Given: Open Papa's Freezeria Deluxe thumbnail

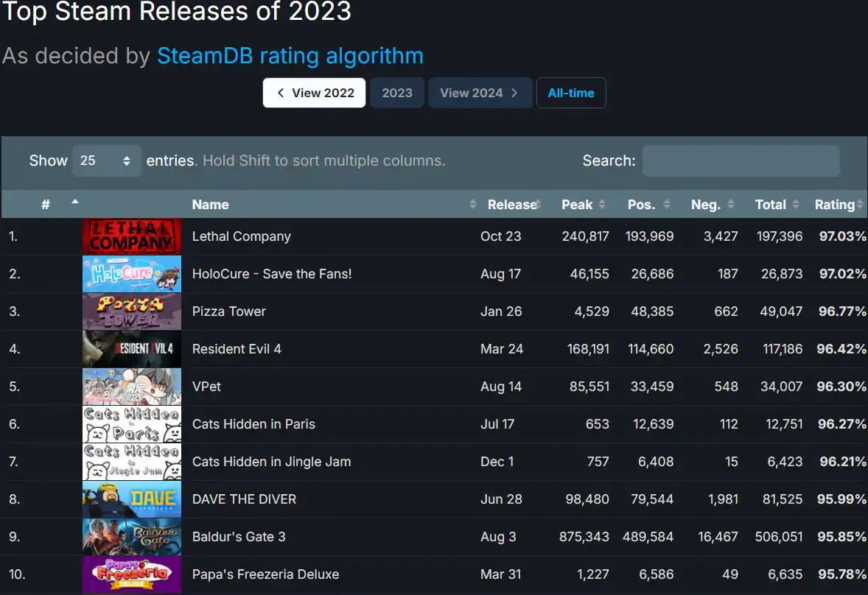Looking at the screenshot, I should [x=131, y=574].
